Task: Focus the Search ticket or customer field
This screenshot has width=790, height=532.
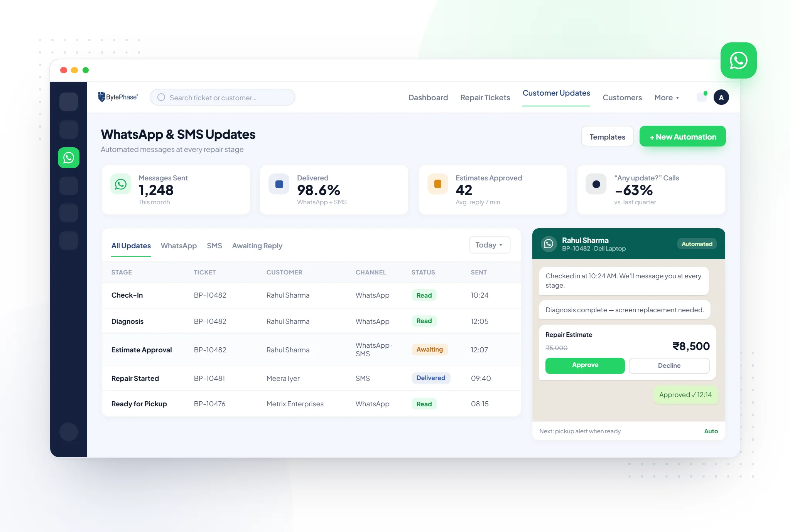Action: coord(223,98)
